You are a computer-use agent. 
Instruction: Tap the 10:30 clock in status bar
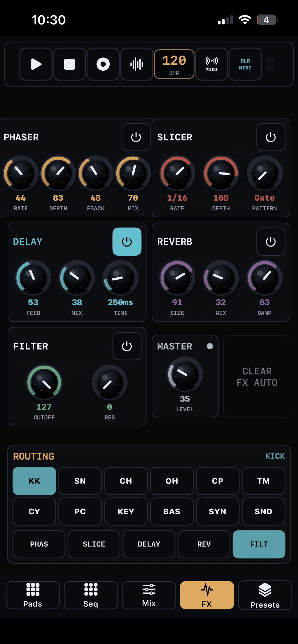[48, 20]
